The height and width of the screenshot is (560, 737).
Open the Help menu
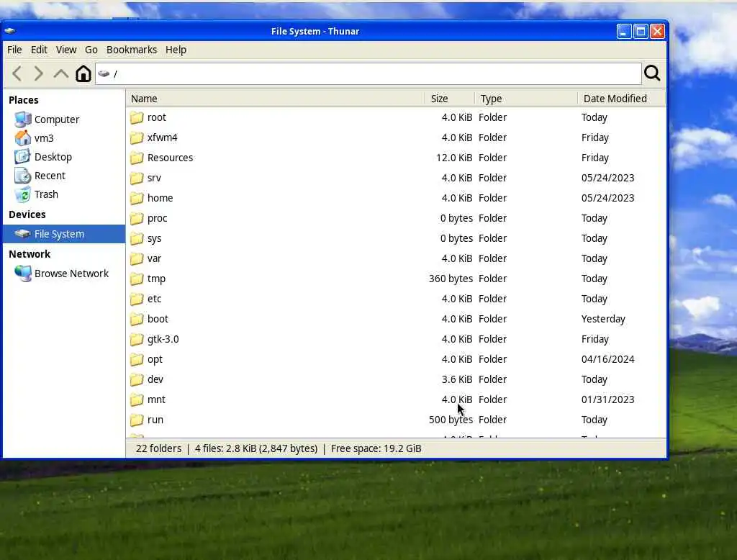click(x=176, y=50)
